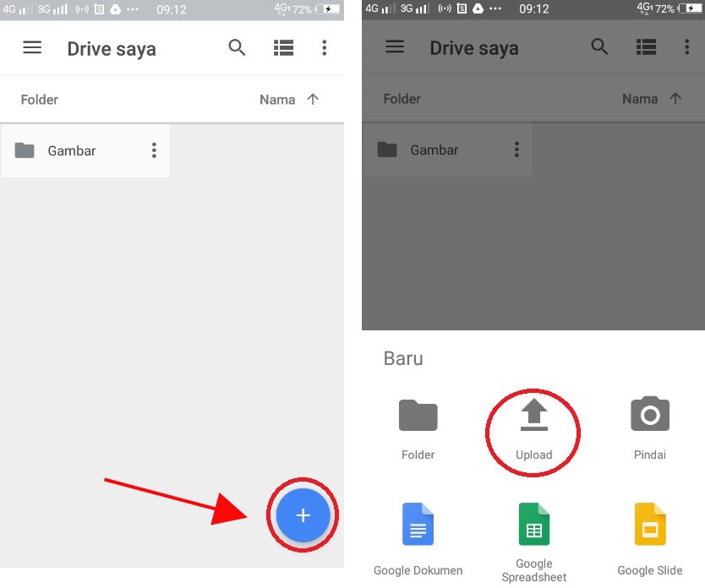
Task: Switch to list view in left screen
Action: pyautogui.click(x=284, y=47)
